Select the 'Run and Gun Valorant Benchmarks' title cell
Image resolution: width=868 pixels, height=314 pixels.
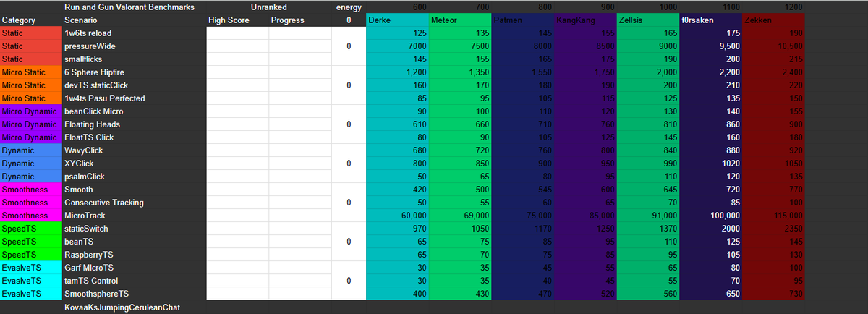pos(134,7)
